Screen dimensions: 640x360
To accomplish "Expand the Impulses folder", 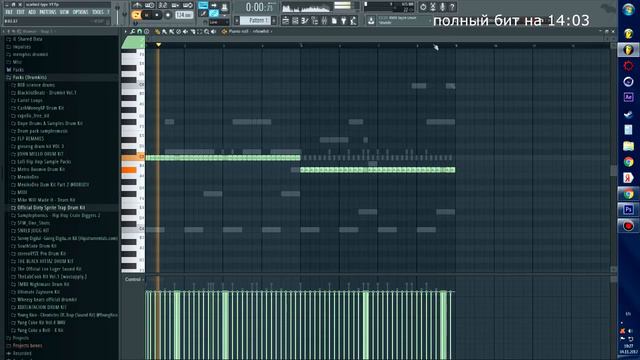I will coord(22,47).
